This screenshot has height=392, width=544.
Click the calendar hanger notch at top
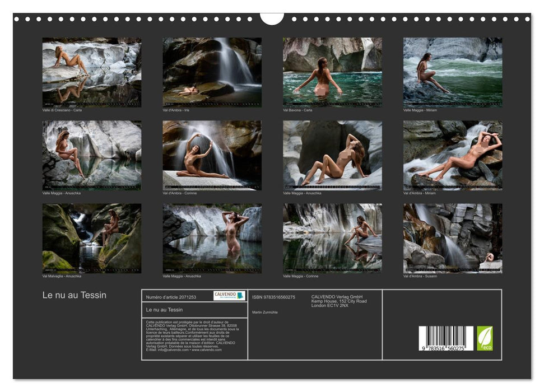tap(272, 18)
